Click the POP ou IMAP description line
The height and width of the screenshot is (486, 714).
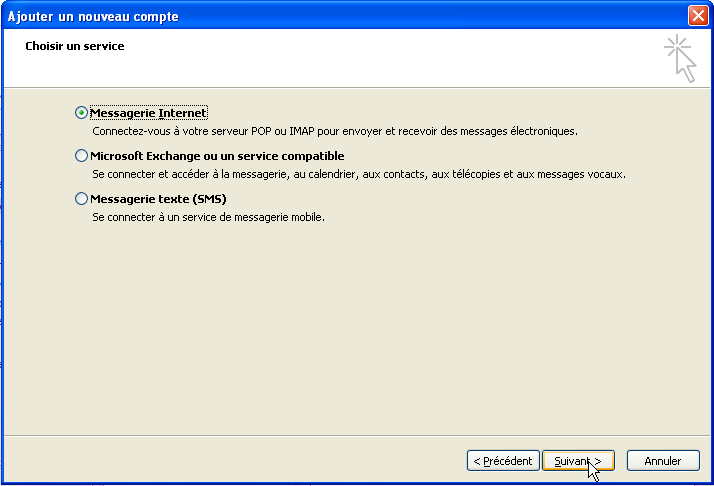point(335,131)
